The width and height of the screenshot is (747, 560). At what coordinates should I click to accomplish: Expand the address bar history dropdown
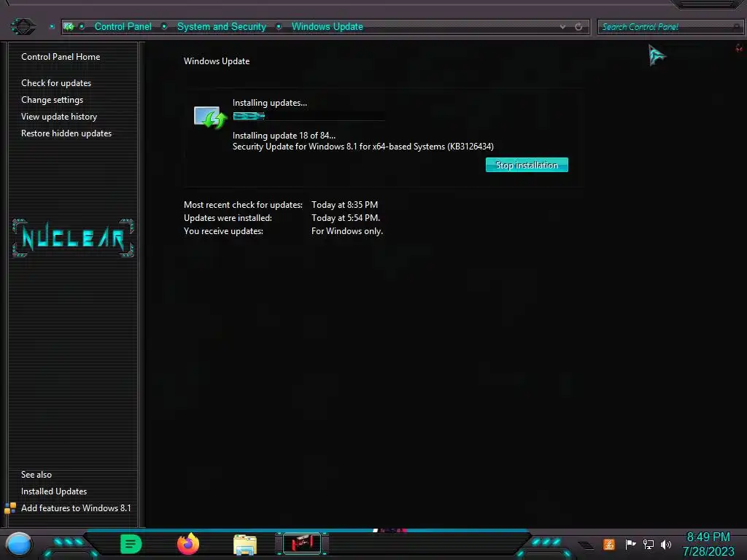pyautogui.click(x=562, y=27)
